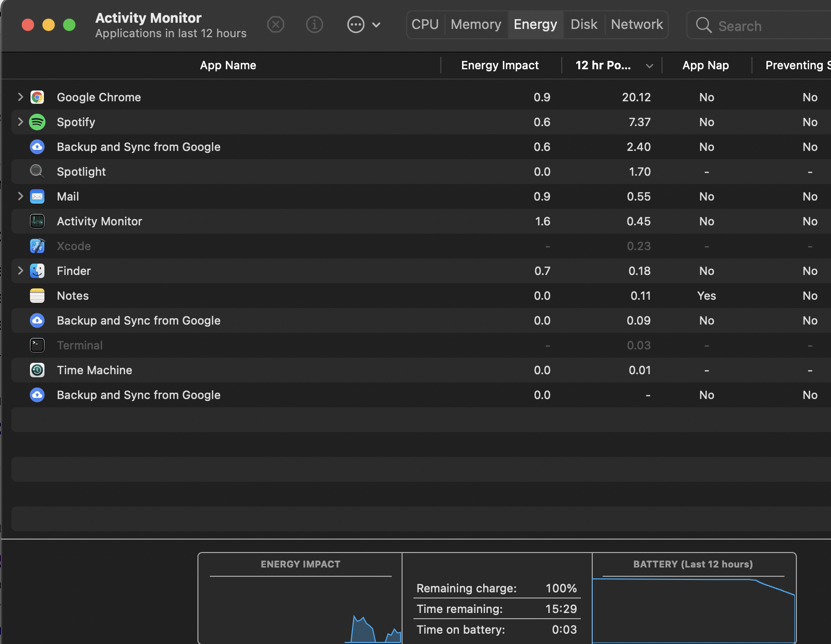Click the Remaining charge 100% value
This screenshot has width=831, height=644.
click(561, 588)
